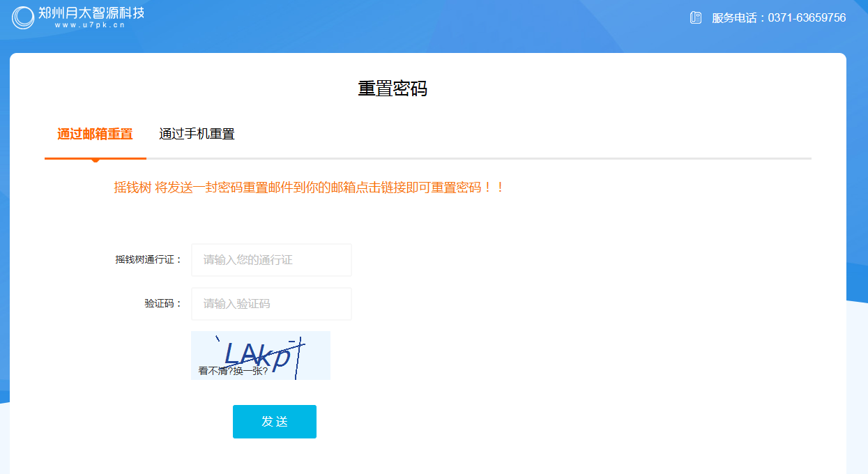
Task: Click the phone icon beside 服务电话
Action: pos(695,17)
